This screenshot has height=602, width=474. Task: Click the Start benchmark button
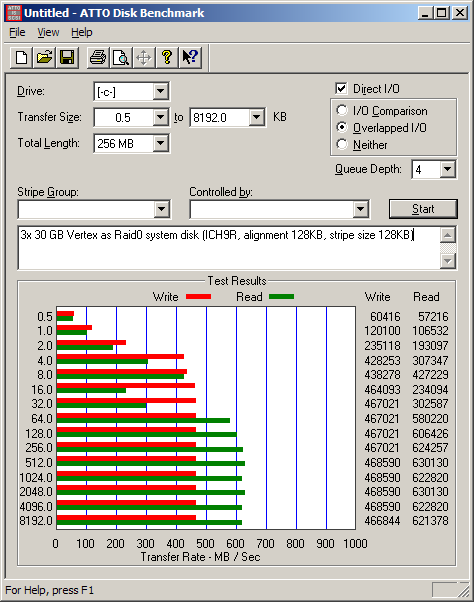pyautogui.click(x=423, y=209)
